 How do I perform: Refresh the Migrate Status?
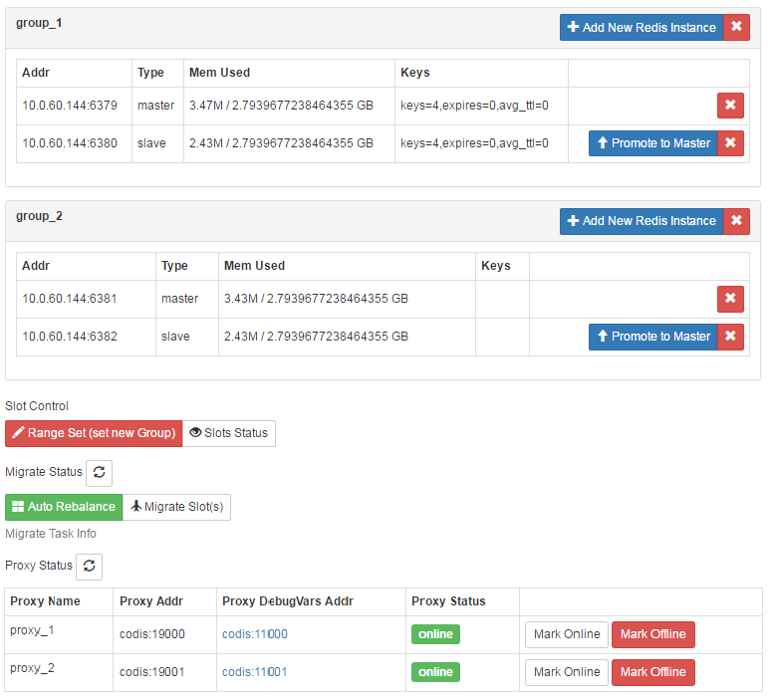pos(100,473)
